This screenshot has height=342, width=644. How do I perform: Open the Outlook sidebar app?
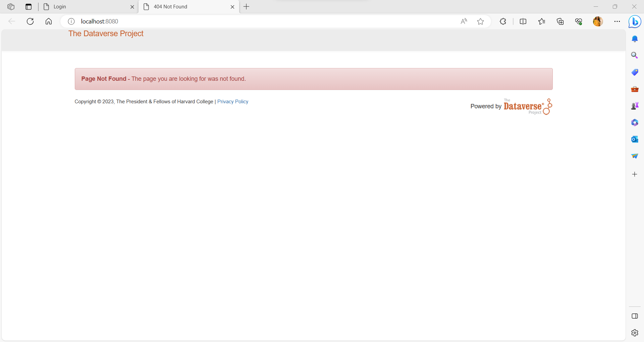635,139
